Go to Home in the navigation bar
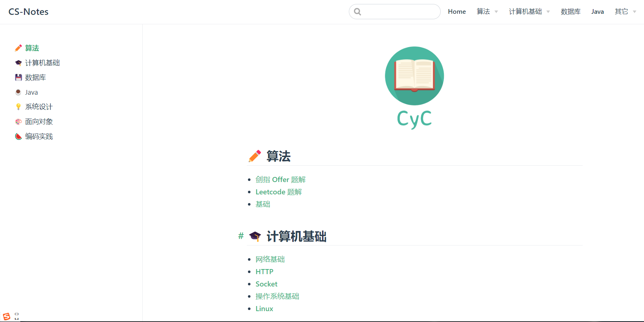The height and width of the screenshot is (322, 644). (x=457, y=12)
